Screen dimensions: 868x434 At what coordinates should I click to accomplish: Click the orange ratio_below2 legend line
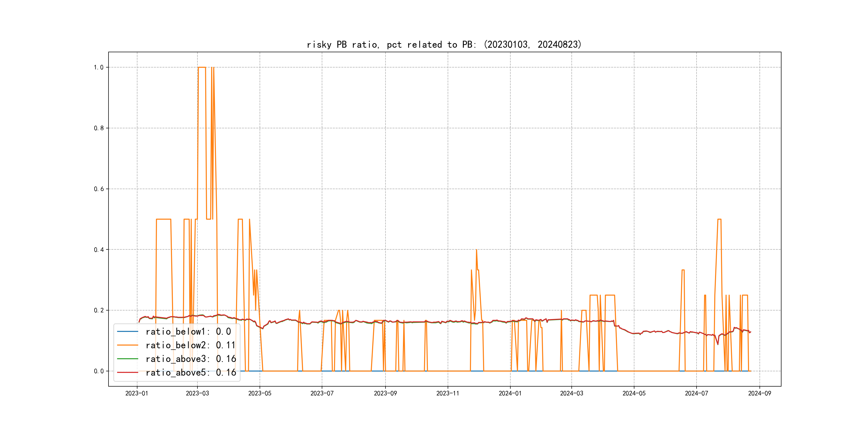pos(127,345)
